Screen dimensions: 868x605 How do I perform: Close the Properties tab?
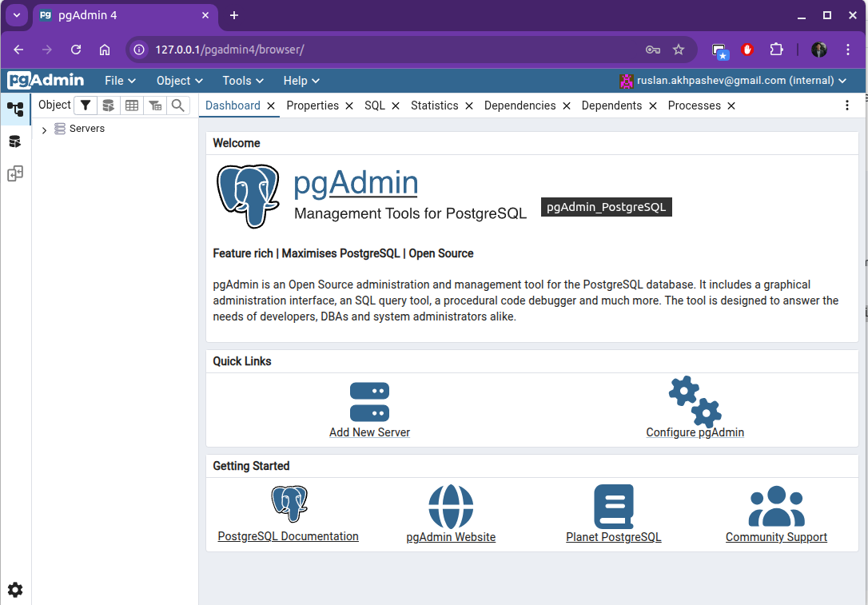[349, 105]
